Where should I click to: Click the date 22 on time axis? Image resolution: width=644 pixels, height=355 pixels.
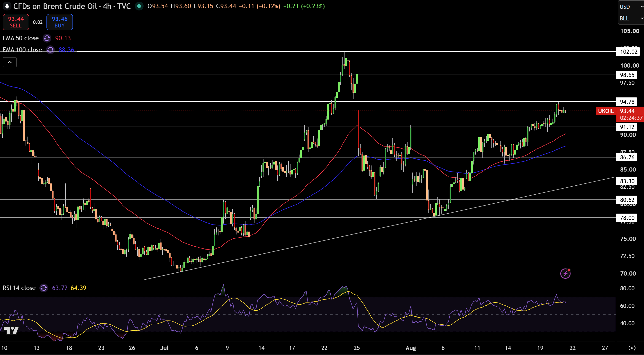tap(572, 348)
